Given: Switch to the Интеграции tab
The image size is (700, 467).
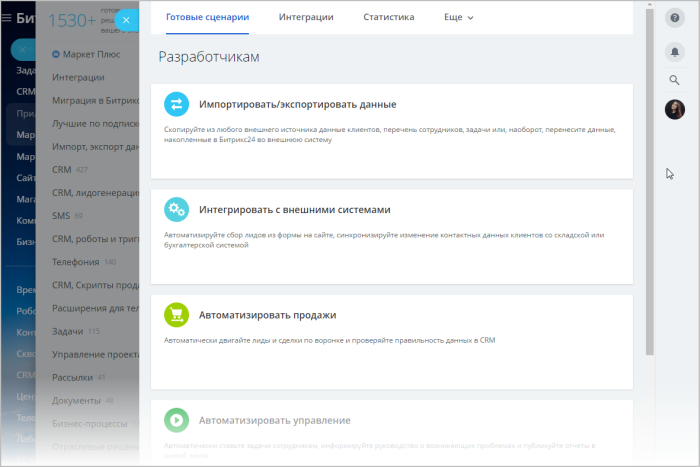Looking at the screenshot, I should [306, 17].
